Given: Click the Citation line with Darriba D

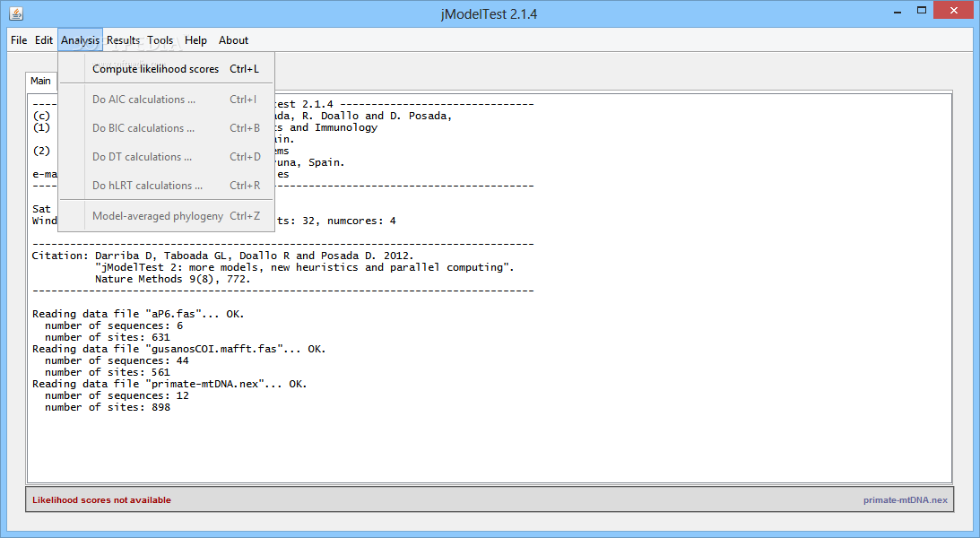Looking at the screenshot, I should tap(223, 256).
